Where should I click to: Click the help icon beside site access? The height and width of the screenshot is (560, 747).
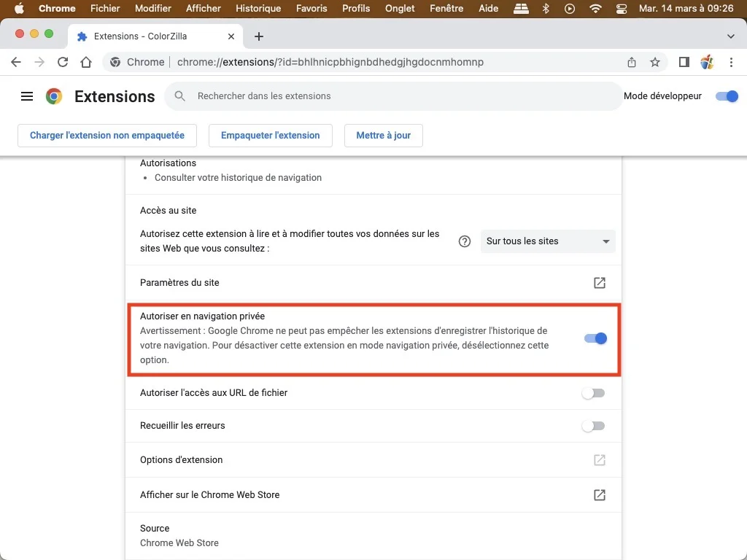click(465, 241)
